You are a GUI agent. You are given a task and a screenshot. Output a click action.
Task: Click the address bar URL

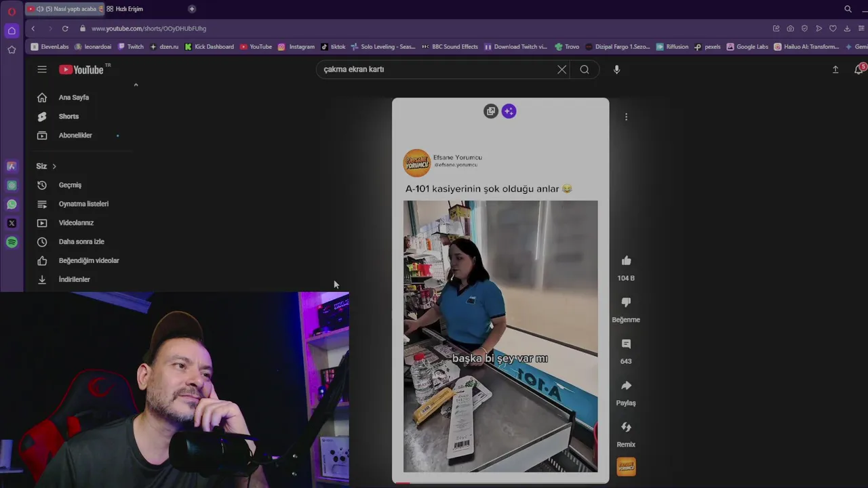pos(149,28)
